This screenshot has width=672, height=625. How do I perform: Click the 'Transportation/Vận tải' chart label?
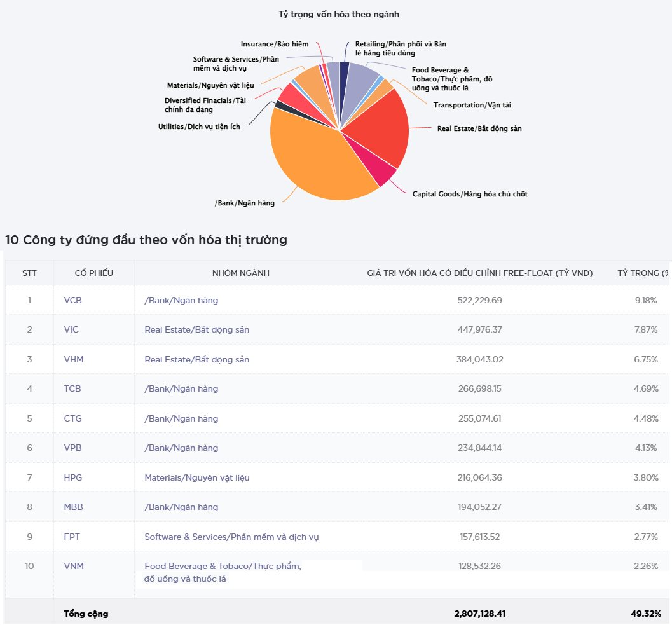point(472,105)
